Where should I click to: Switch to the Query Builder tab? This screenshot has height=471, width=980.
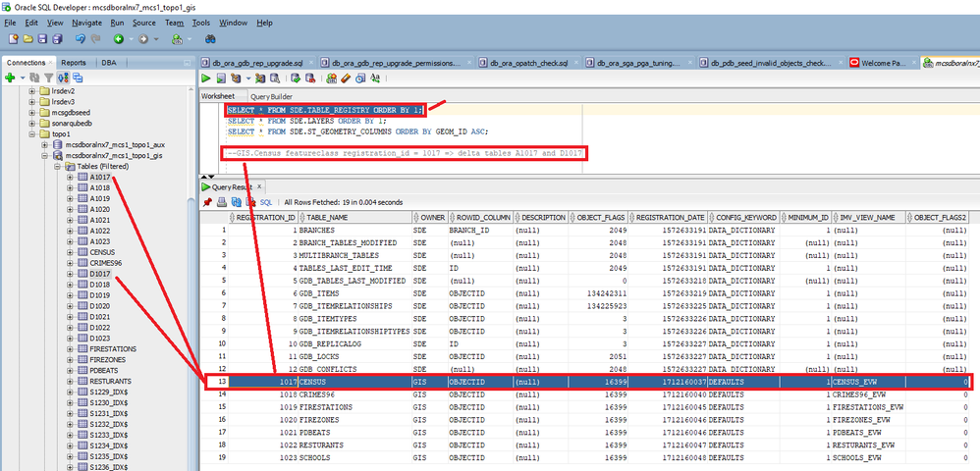tap(271, 96)
